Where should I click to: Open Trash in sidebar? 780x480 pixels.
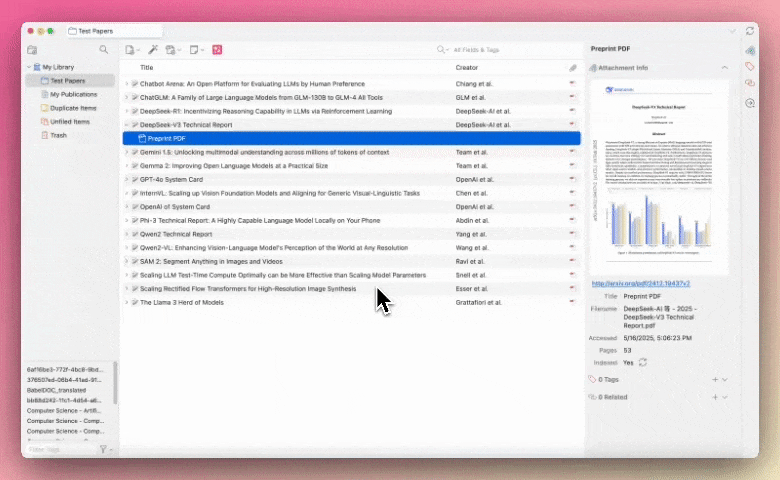(x=70, y=135)
